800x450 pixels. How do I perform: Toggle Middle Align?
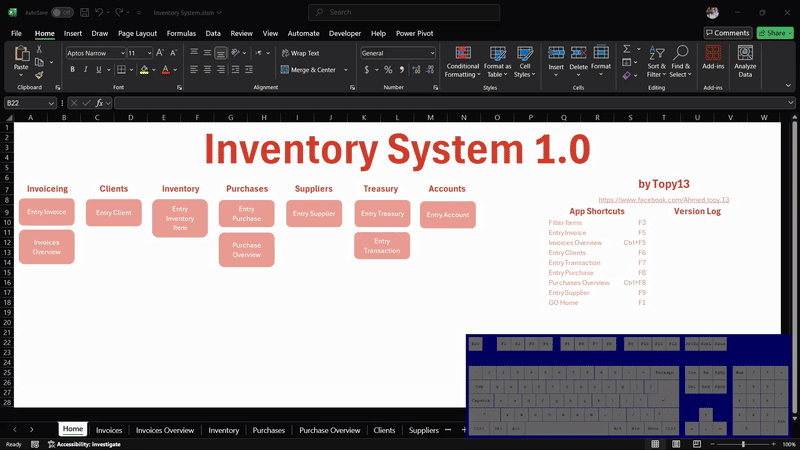click(x=207, y=53)
